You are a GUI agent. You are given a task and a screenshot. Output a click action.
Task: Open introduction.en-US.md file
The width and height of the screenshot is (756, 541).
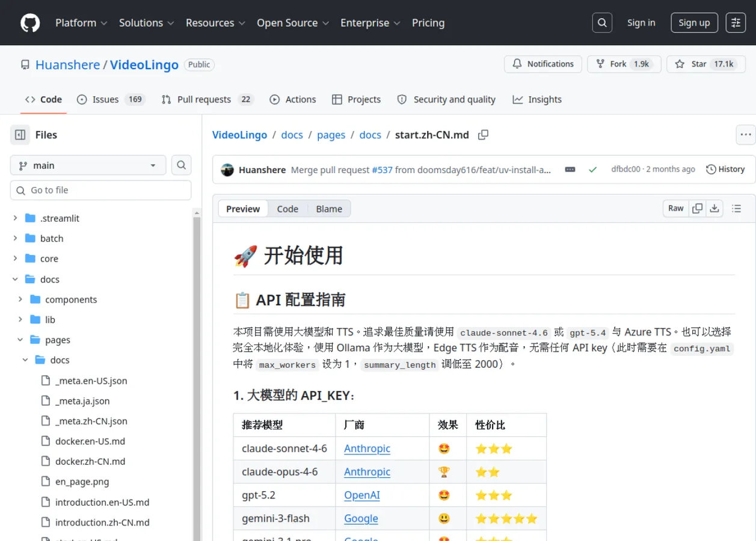(102, 502)
